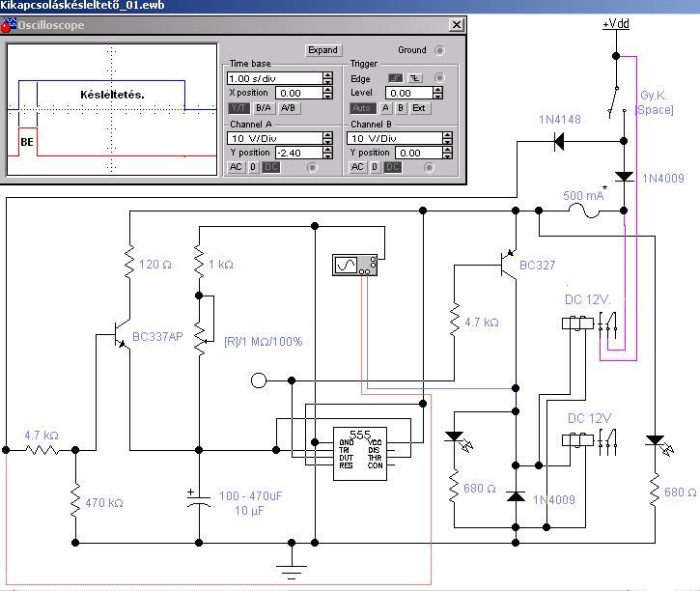Image resolution: width=700 pixels, height=591 pixels.
Task: Click the oscilloscope instrument icon in the circuit
Action: pos(355,266)
